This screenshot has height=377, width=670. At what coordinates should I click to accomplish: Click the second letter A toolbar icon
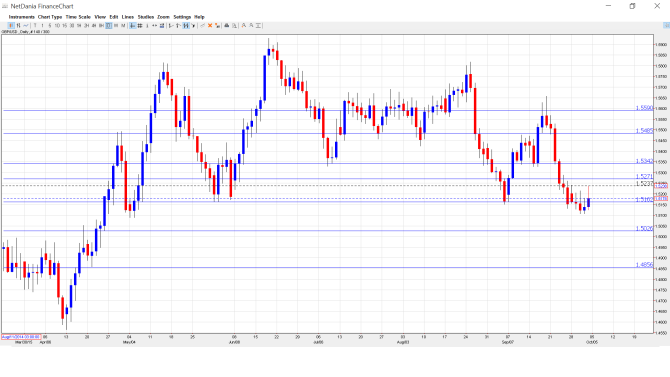click(x=251, y=26)
